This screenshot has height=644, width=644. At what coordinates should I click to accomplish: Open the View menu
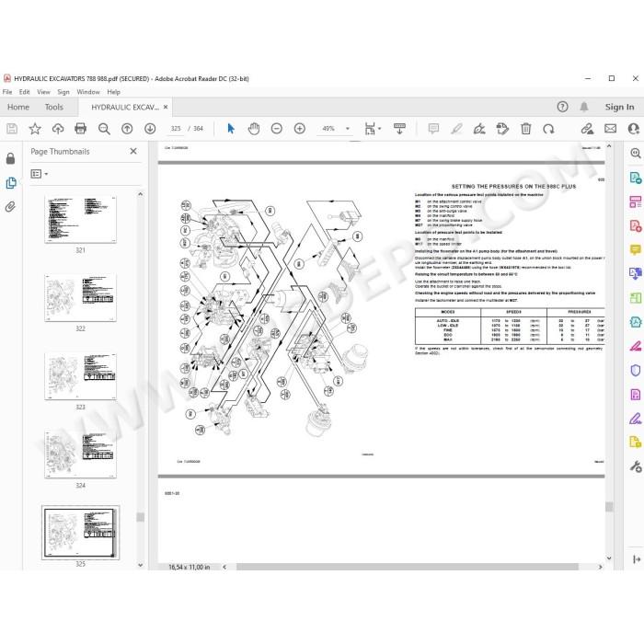pyautogui.click(x=43, y=92)
